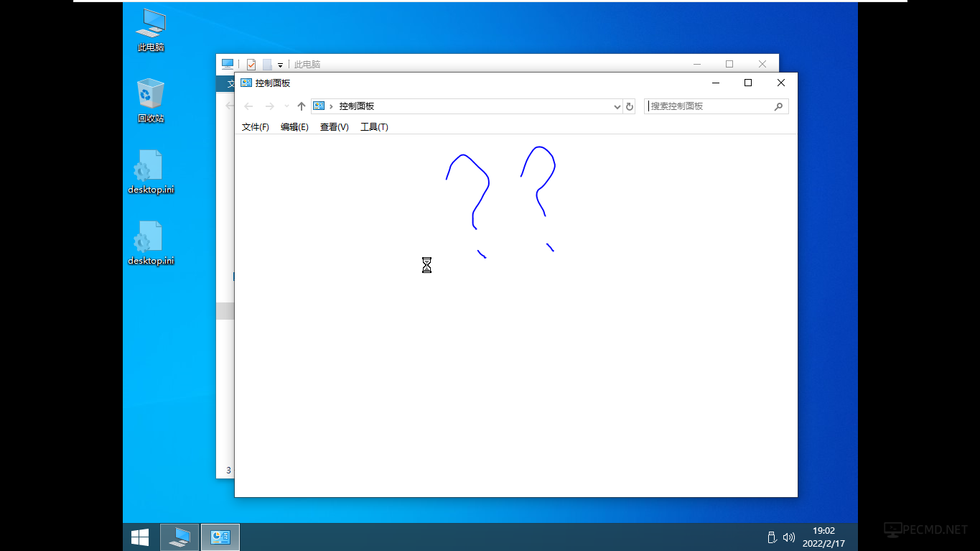Go forward in the 控制面板 window
Viewport: 980px width, 551px height.
(x=270, y=106)
